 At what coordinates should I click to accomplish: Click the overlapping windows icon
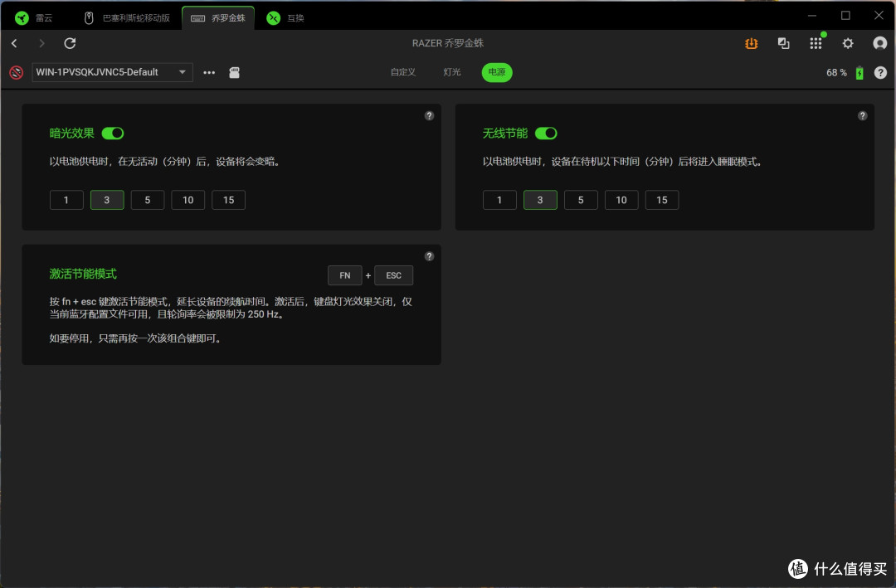[783, 43]
